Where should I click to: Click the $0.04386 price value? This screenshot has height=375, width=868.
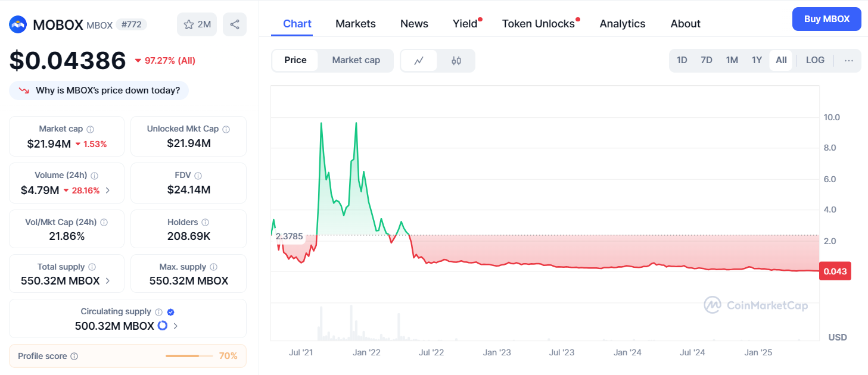click(68, 60)
